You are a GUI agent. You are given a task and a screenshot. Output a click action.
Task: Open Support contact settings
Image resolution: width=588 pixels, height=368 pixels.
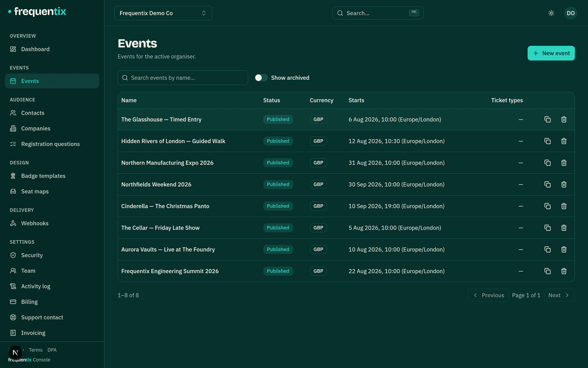(52, 317)
